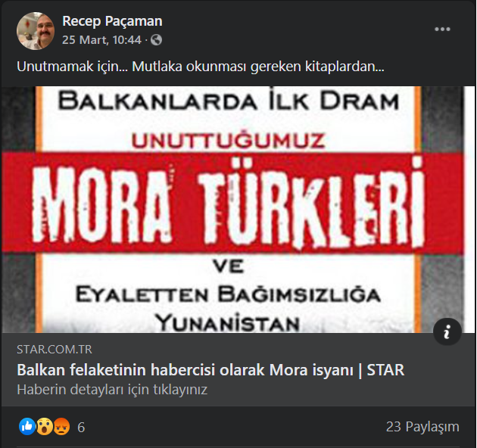View the 23 Paylaşım shares list

(422, 427)
